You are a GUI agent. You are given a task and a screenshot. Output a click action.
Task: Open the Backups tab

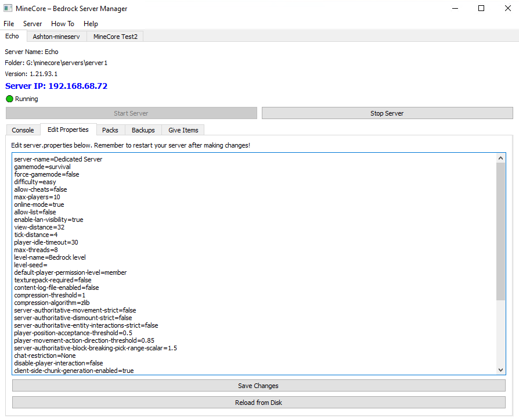coord(143,130)
